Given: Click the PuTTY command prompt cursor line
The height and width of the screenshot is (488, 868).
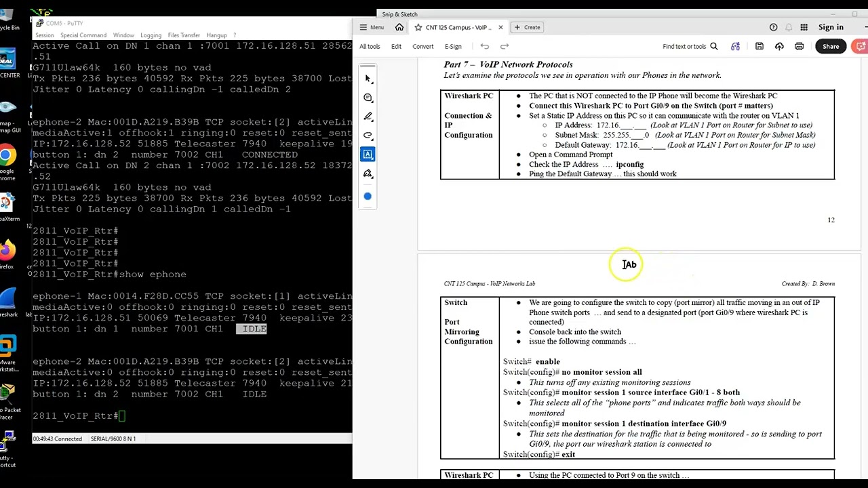Looking at the screenshot, I should point(79,415).
